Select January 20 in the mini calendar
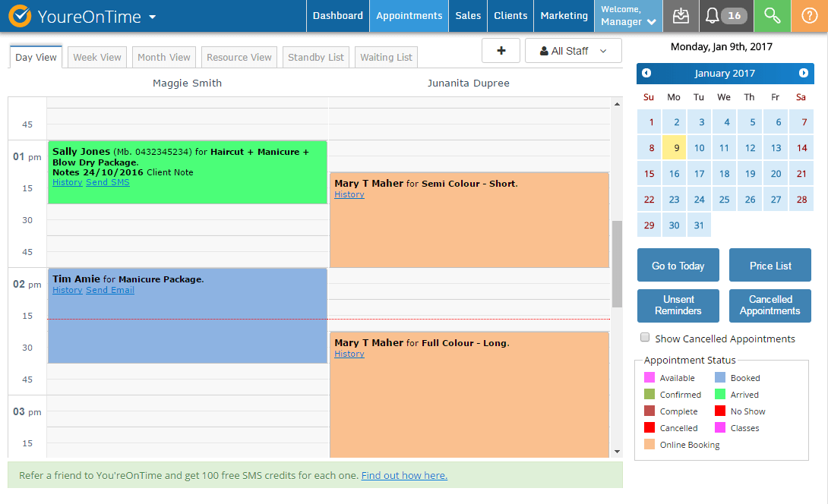Screen dimensions: 828x504 pos(776,174)
